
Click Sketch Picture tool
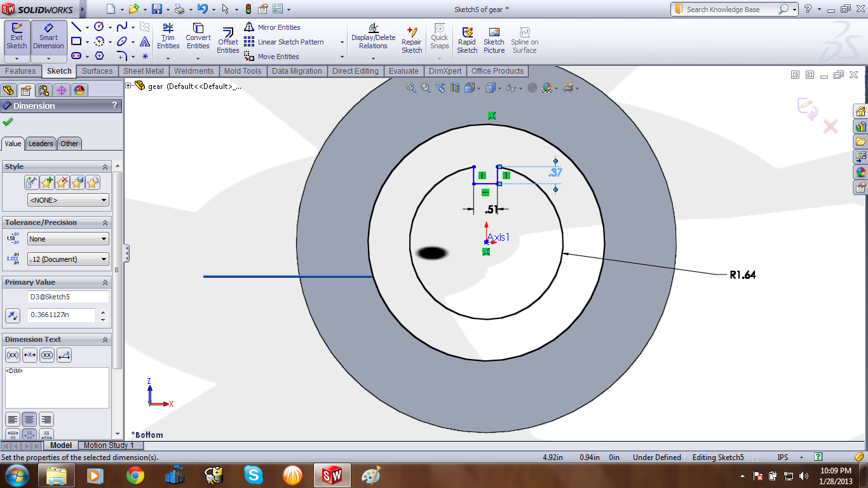coord(494,39)
